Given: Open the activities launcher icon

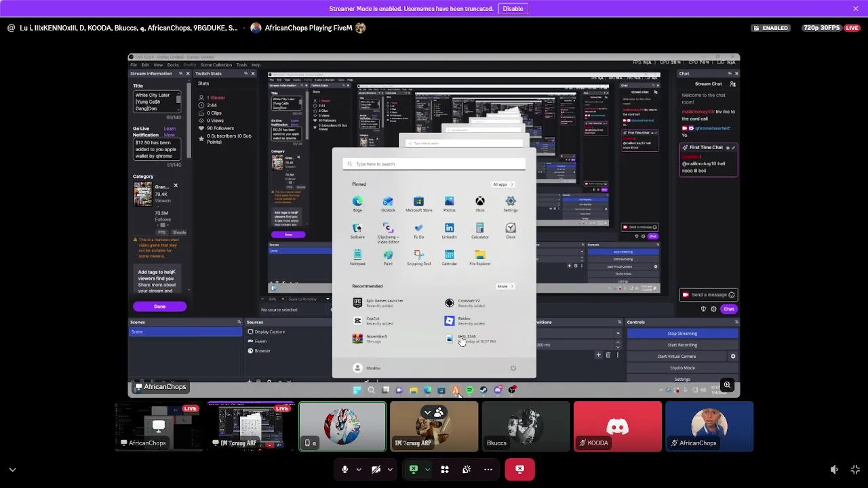Looking at the screenshot, I should coord(445,469).
